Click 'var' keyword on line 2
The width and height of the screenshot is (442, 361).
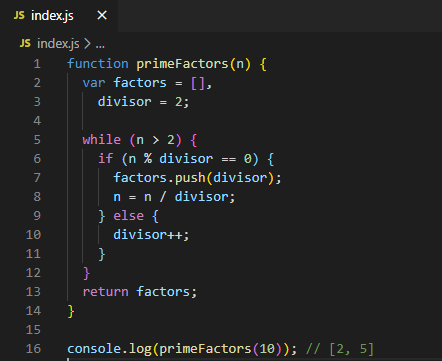pos(94,83)
